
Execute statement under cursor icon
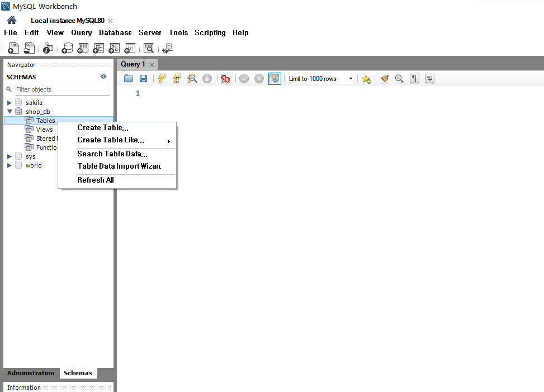point(177,79)
